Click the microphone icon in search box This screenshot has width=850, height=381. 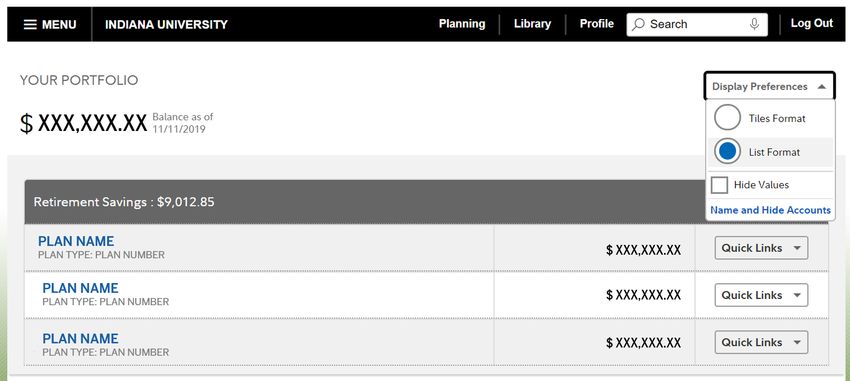pos(754,24)
